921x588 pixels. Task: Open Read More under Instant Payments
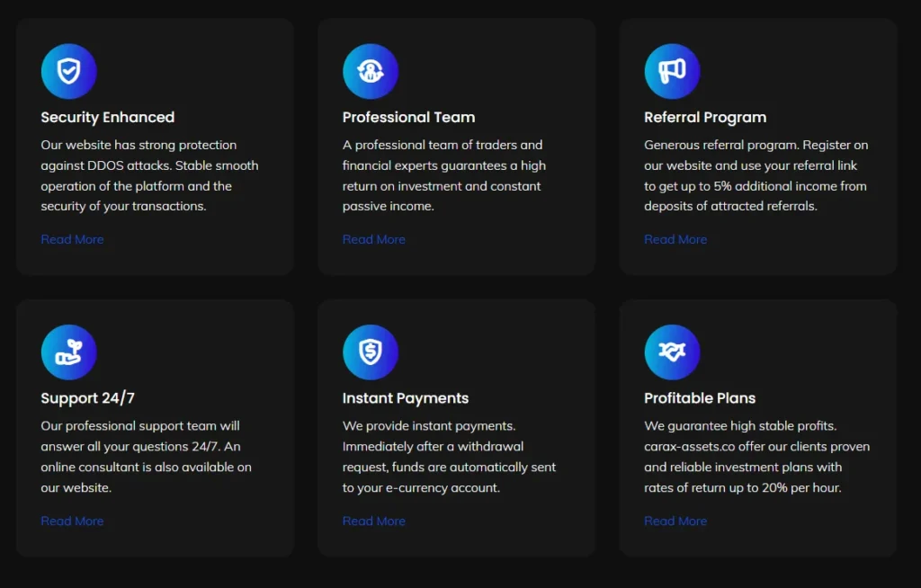tap(374, 521)
